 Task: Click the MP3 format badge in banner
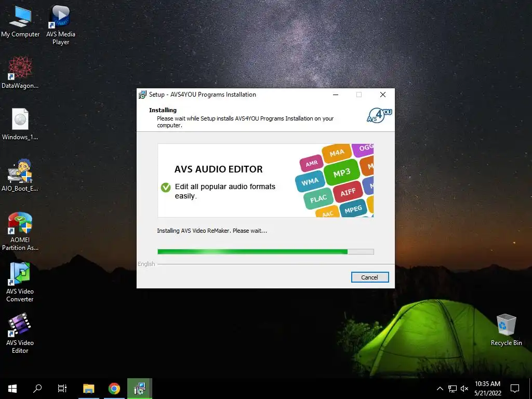(341, 173)
